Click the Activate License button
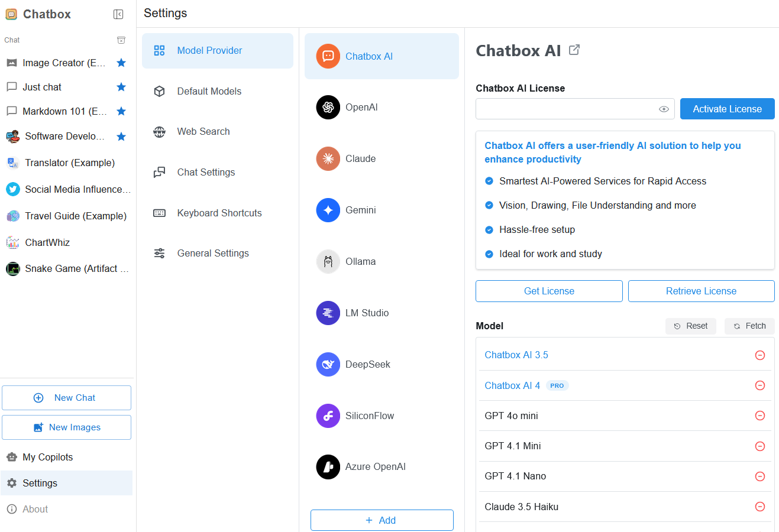This screenshot has width=779, height=532. [727, 109]
